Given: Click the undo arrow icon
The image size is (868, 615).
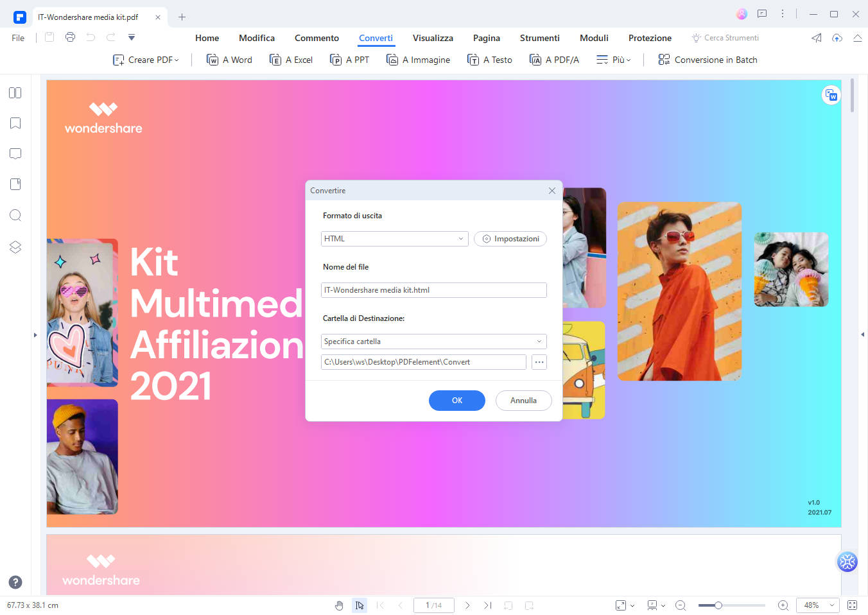Looking at the screenshot, I should pos(91,37).
